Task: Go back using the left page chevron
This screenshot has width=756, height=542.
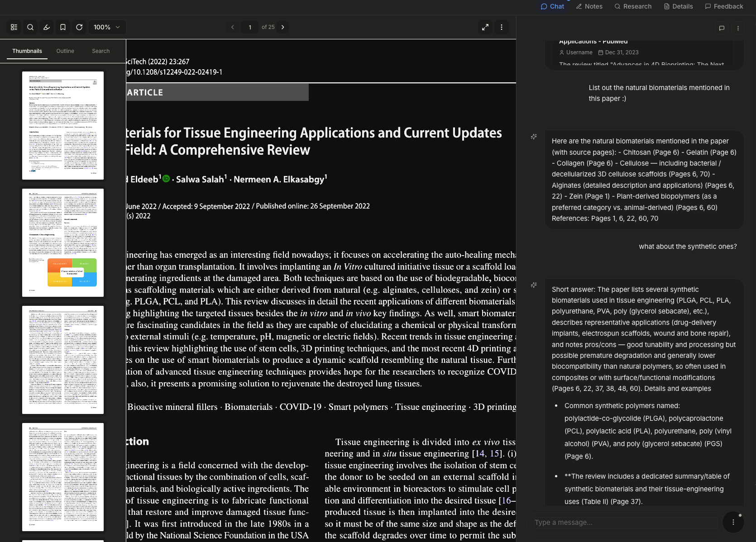Action: pyautogui.click(x=233, y=27)
